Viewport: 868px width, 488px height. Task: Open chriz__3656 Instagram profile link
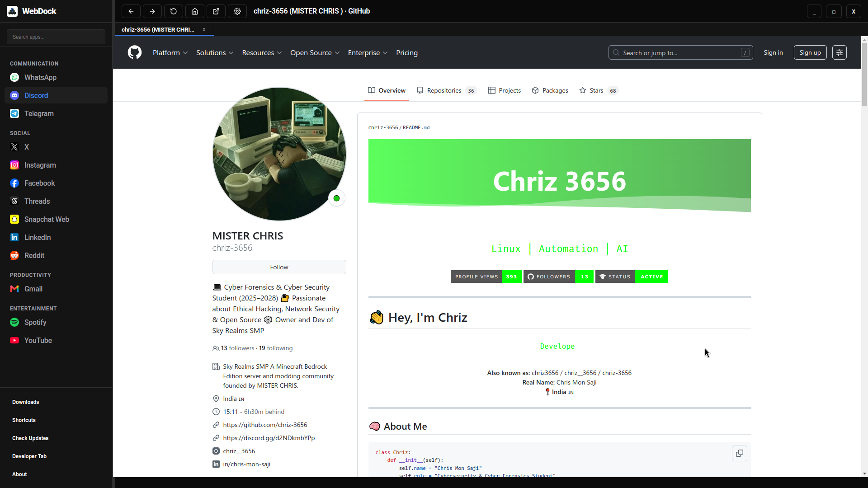coord(239,451)
